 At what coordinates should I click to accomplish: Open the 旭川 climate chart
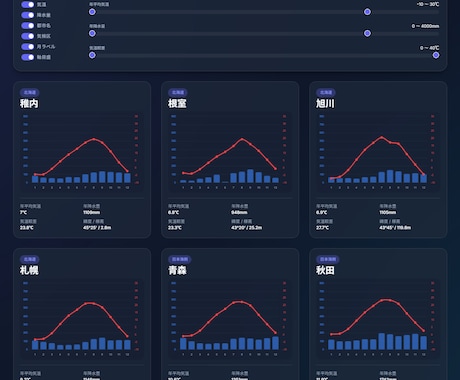click(x=378, y=152)
